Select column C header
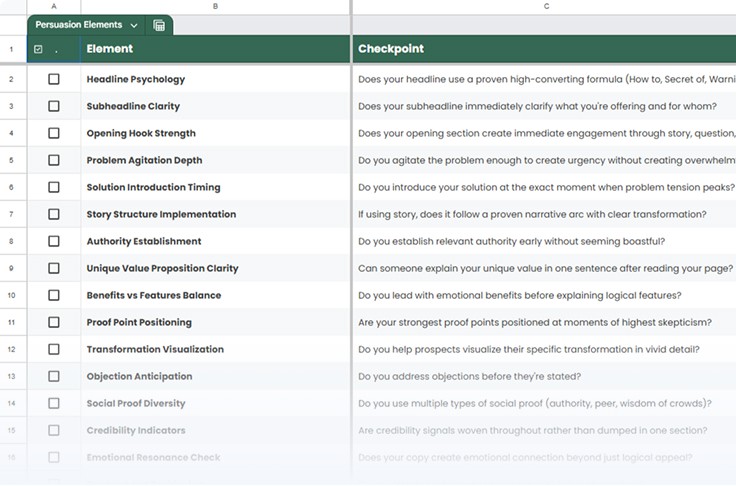736x486 pixels. [x=544, y=7]
